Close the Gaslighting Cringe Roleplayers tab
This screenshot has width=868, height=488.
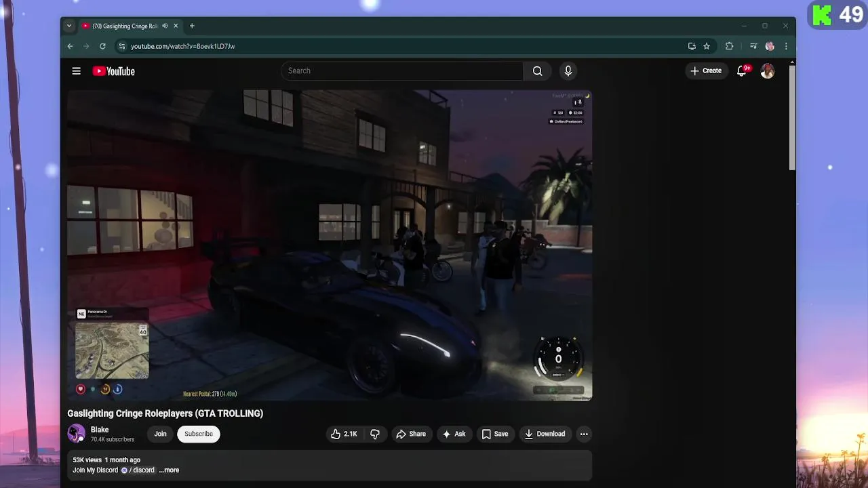[x=176, y=26]
